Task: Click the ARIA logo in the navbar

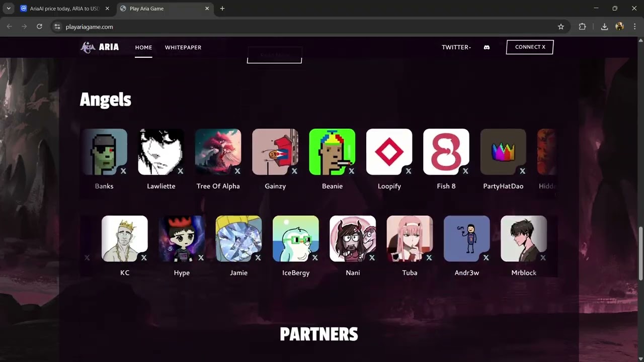Action: click(x=100, y=47)
